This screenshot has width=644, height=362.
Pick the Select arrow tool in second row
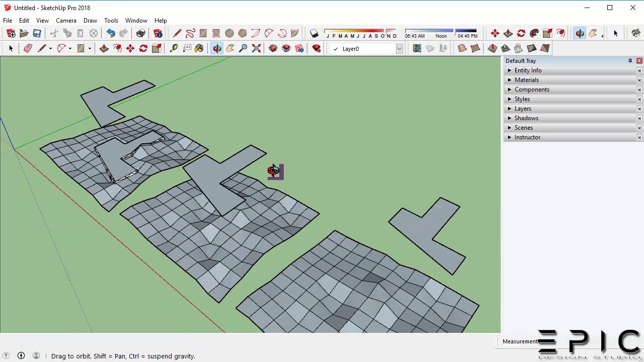point(11,48)
